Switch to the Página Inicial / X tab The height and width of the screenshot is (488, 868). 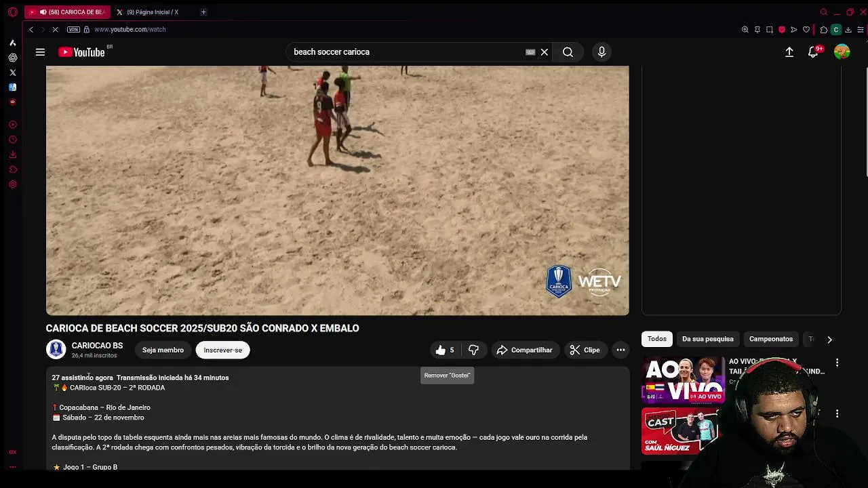click(153, 12)
